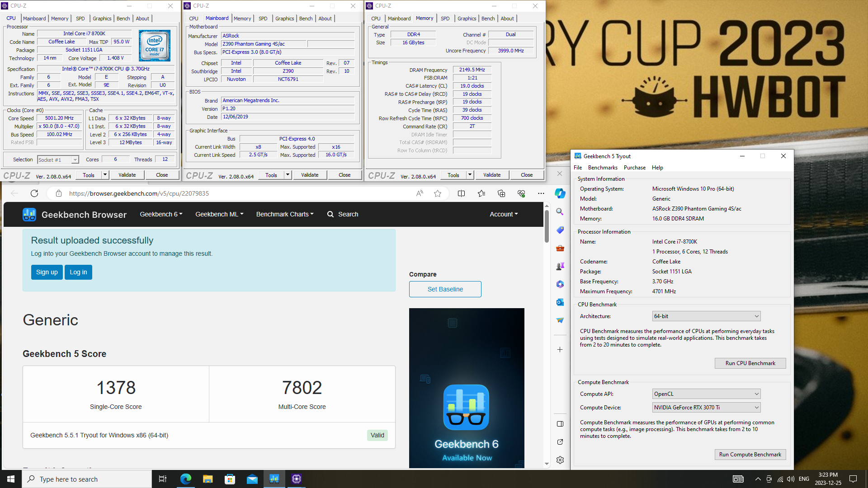868x488 pixels.
Task: Open sidebar settings gear
Action: click(x=560, y=460)
